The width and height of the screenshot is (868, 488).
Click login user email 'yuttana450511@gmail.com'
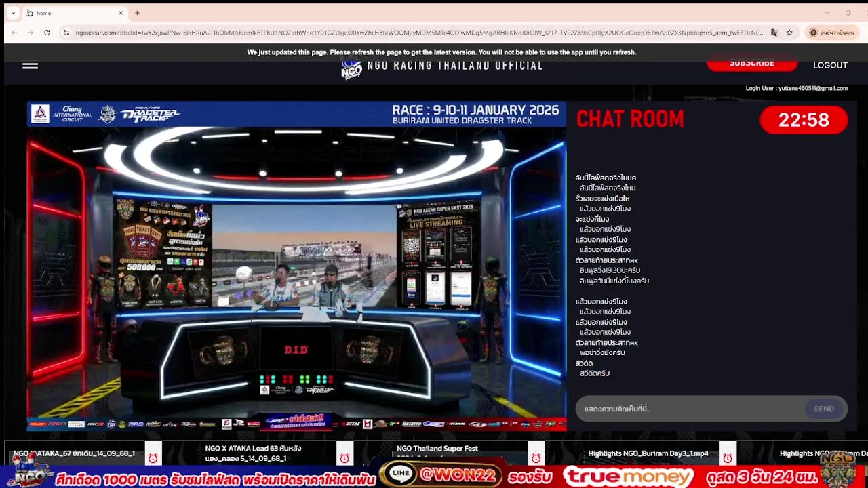(812, 88)
